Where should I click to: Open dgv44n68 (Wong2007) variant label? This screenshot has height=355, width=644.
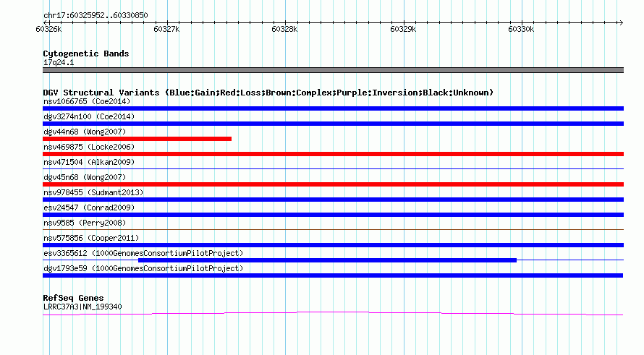[x=85, y=132]
